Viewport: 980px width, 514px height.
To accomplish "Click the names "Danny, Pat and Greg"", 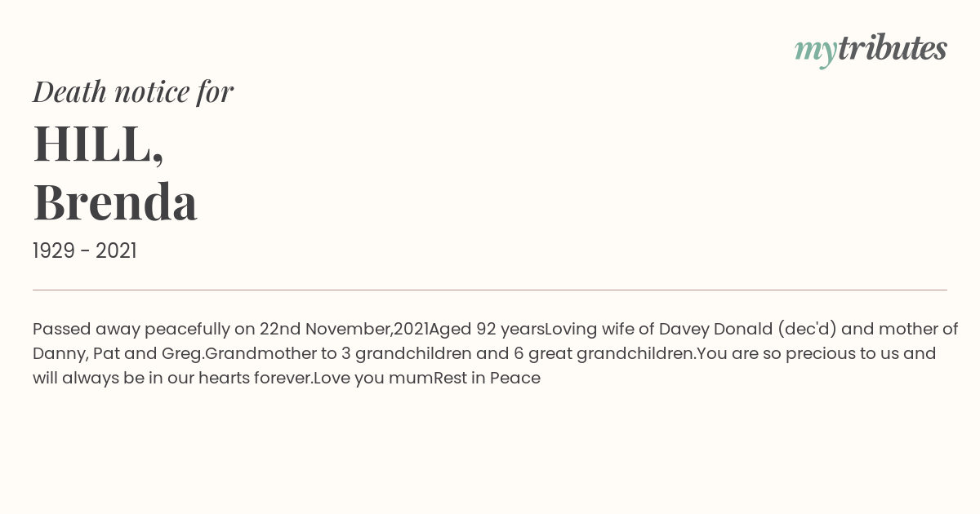I will [117, 353].
